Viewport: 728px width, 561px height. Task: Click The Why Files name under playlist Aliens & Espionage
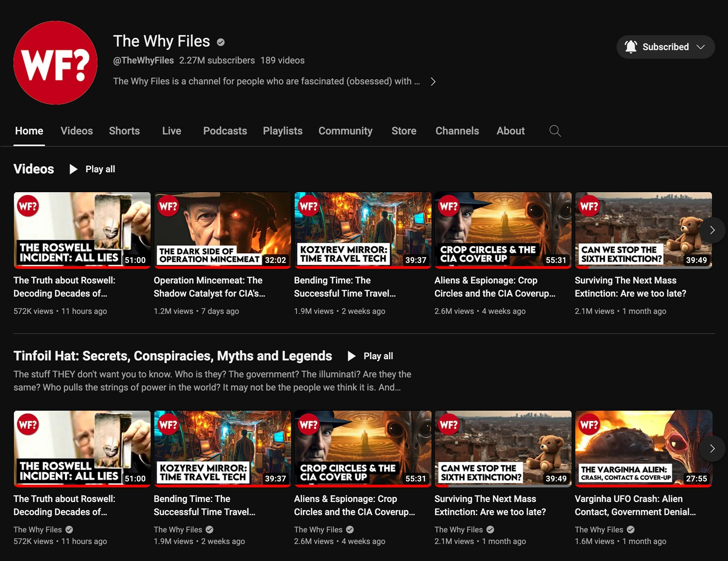[x=318, y=530]
